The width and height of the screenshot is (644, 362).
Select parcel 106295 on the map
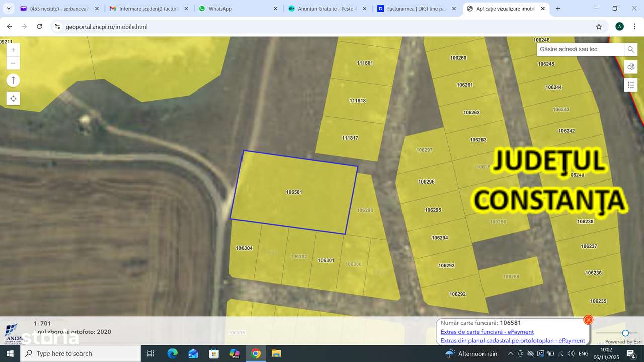433,210
